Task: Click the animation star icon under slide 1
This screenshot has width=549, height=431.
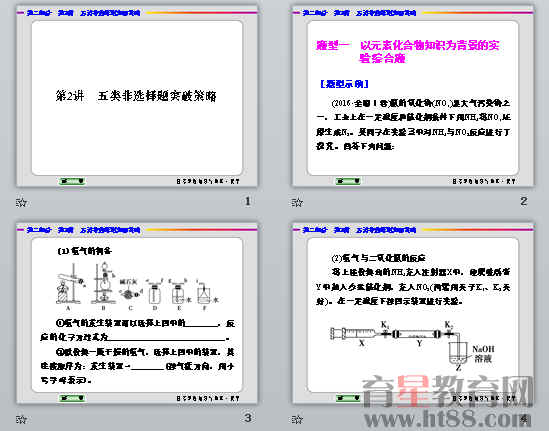Action: (21, 202)
